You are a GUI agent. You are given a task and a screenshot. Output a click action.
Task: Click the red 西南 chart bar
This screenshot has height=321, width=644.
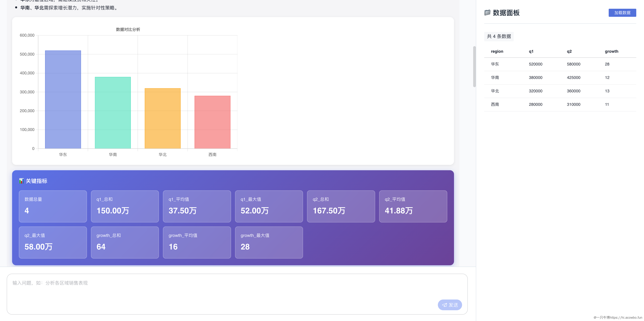(212, 122)
